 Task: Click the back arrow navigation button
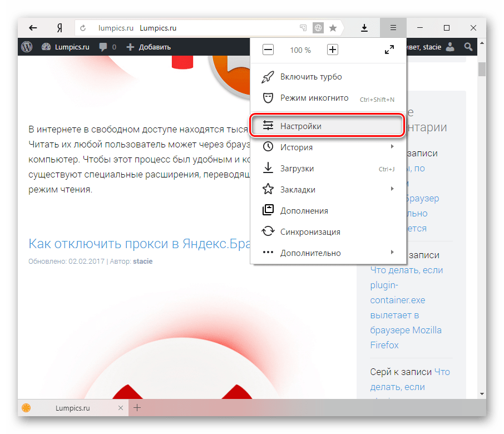(x=33, y=28)
